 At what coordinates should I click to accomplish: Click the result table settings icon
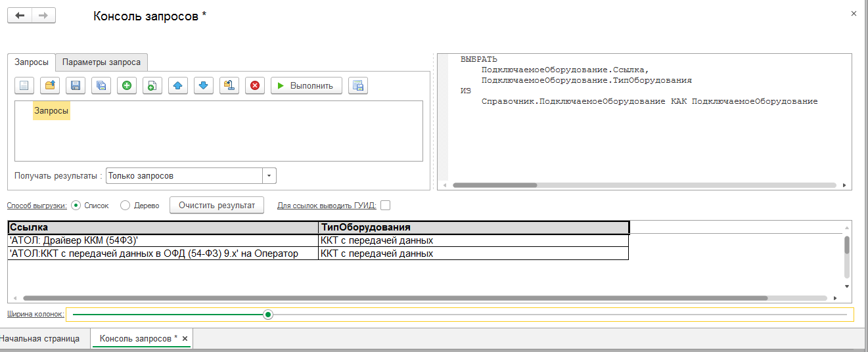click(x=358, y=85)
